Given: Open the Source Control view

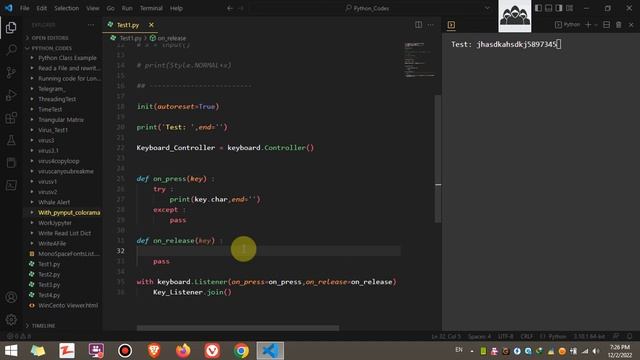Looking at the screenshot, I should click(11, 73).
